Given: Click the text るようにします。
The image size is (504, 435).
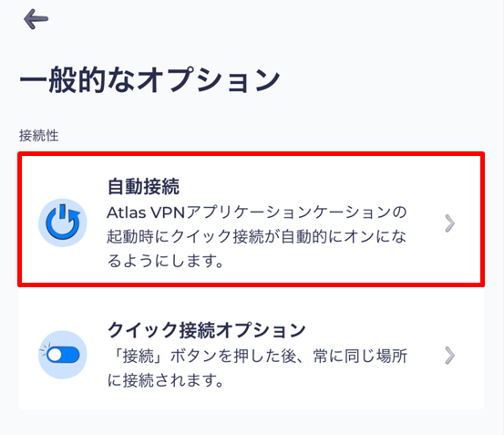Looking at the screenshot, I should 166,261.
